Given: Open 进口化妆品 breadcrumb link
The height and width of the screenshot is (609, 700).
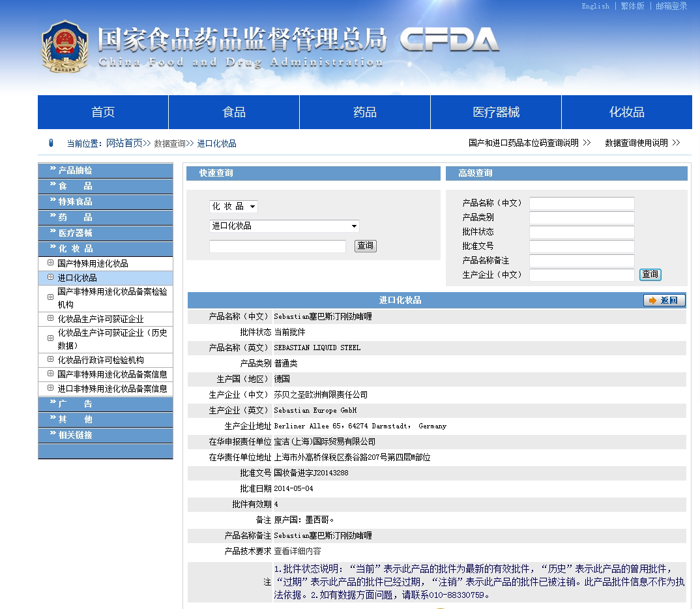Looking at the screenshot, I should click(216, 143).
